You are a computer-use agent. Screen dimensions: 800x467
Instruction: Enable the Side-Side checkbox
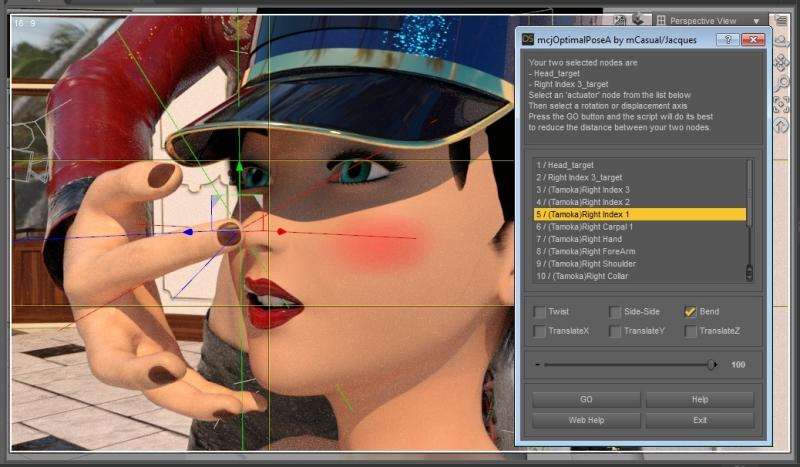[615, 312]
